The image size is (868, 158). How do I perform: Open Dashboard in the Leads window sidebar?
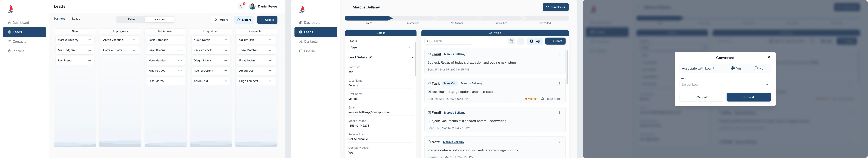click(25, 22)
